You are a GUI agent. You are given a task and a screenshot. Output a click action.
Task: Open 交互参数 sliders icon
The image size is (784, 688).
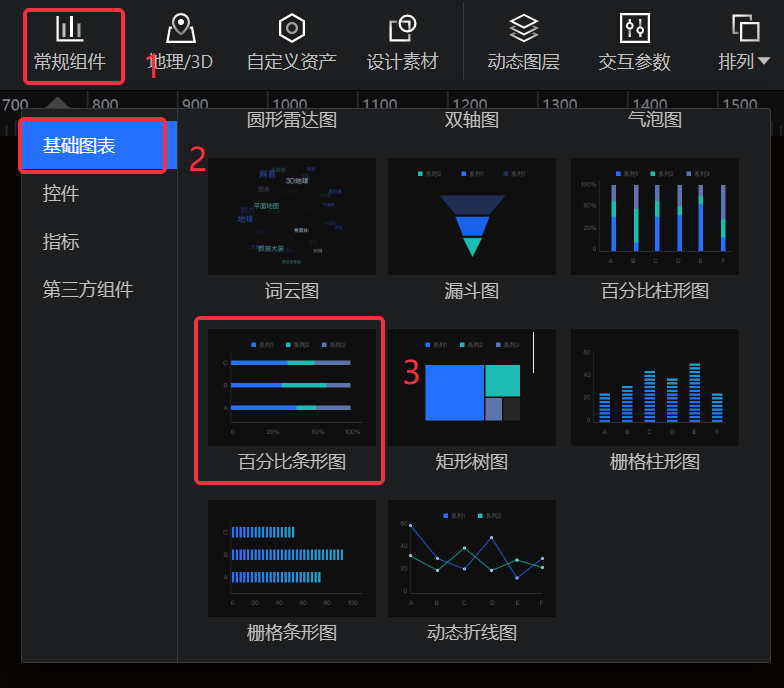(634, 28)
